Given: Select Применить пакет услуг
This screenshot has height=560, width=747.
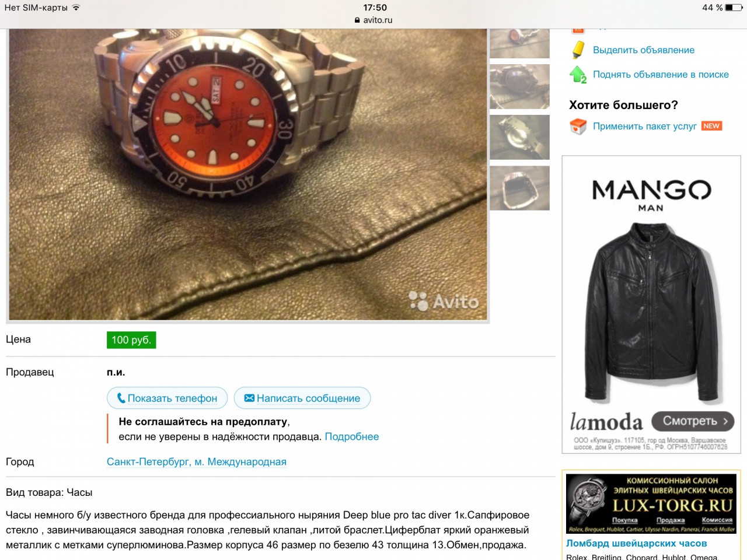Looking at the screenshot, I should click(645, 126).
